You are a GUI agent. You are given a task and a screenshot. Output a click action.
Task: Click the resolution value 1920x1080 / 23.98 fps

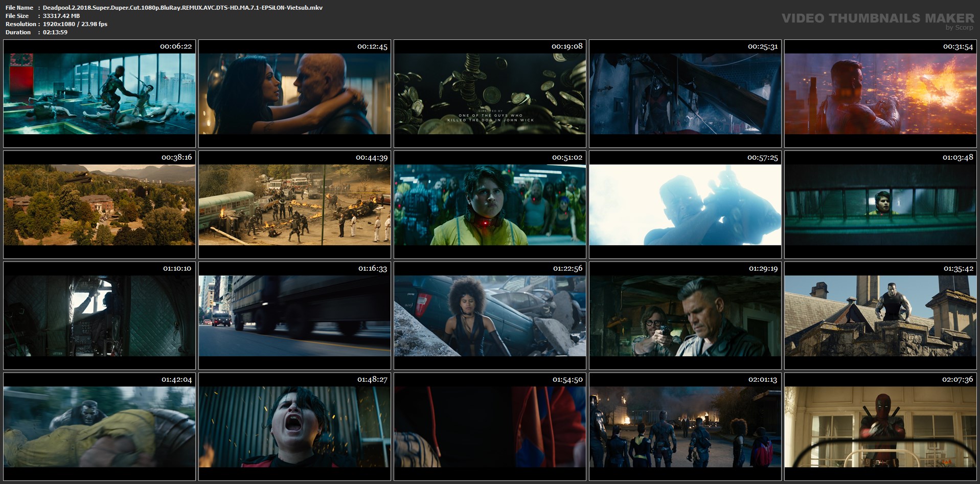[x=75, y=24]
